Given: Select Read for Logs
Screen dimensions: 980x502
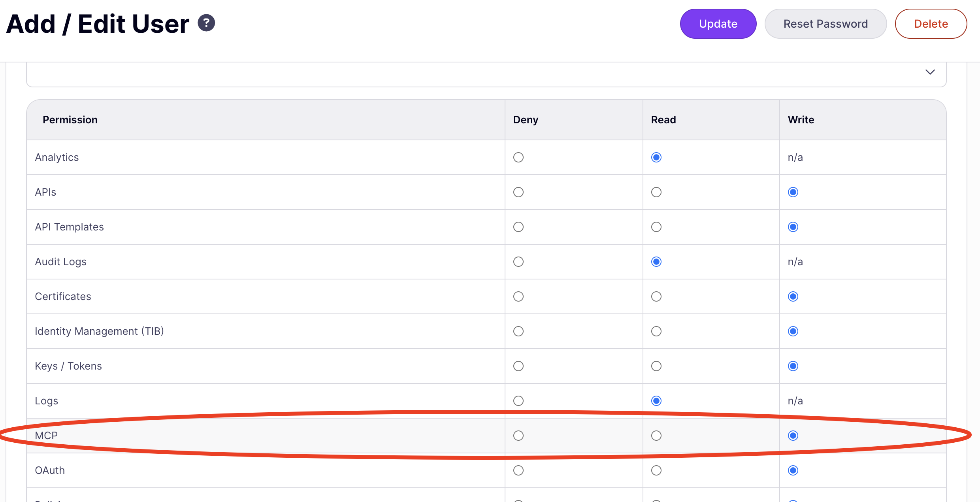Looking at the screenshot, I should 656,401.
